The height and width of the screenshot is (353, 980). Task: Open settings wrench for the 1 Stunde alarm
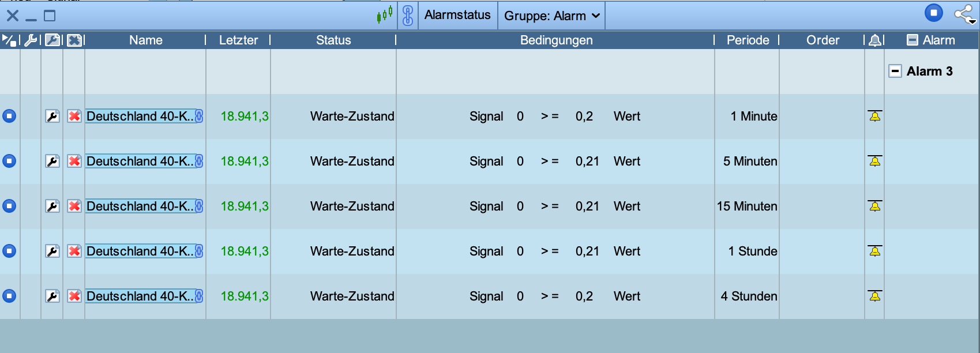click(52, 251)
